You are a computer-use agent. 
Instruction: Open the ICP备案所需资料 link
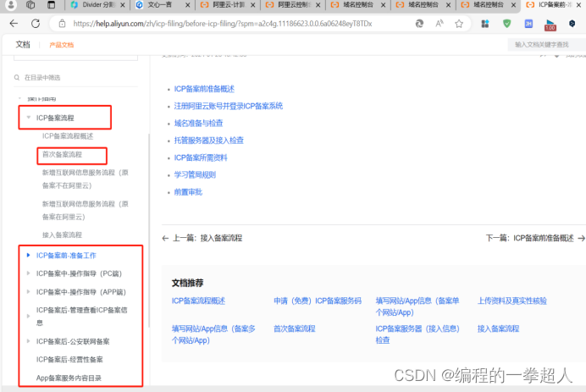pos(201,157)
